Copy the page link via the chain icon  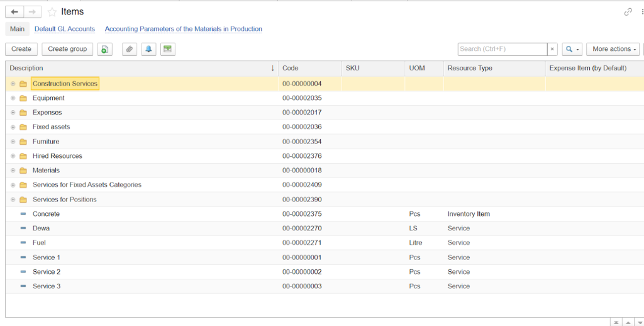click(x=628, y=12)
